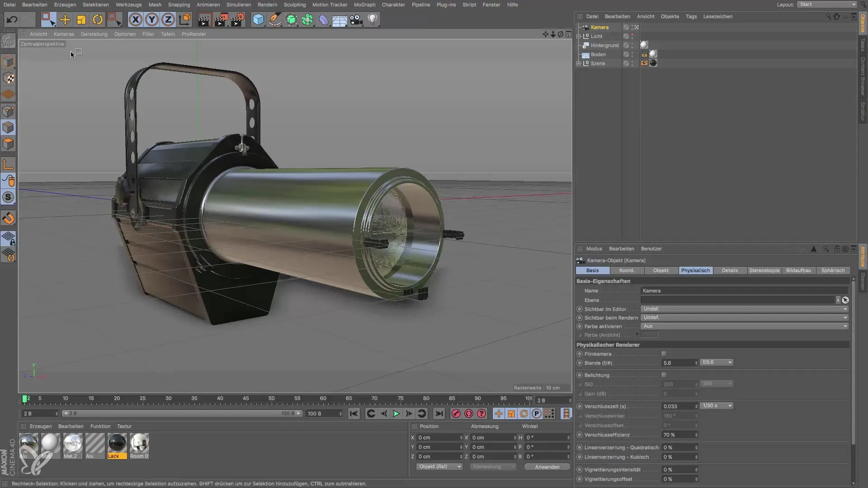This screenshot has height=488, width=868.
Task: Switch to the Details tab
Action: (x=730, y=270)
